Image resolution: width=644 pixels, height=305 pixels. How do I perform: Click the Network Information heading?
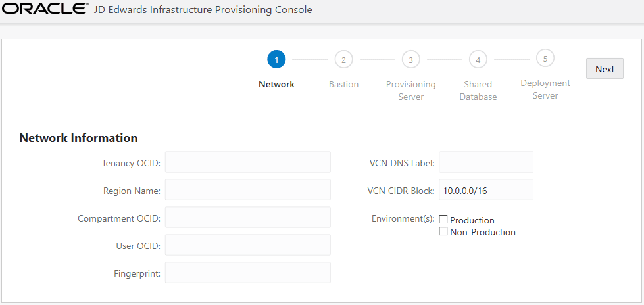pos(78,138)
